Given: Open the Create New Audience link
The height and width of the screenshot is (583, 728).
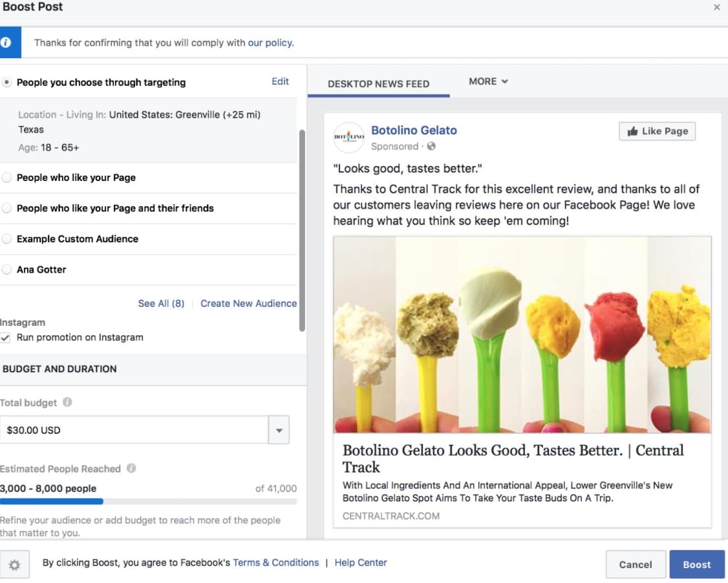Looking at the screenshot, I should click(x=248, y=303).
